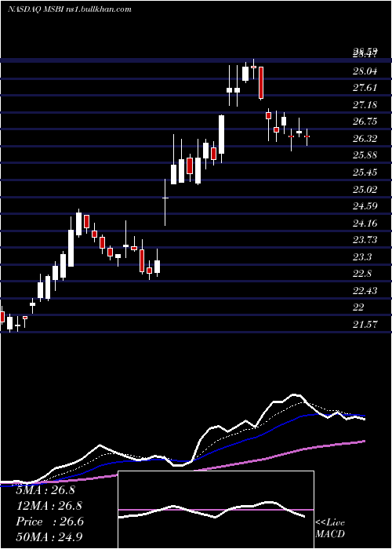Click the <<Live MACD label
392x549 pixels.
pos(330,528)
